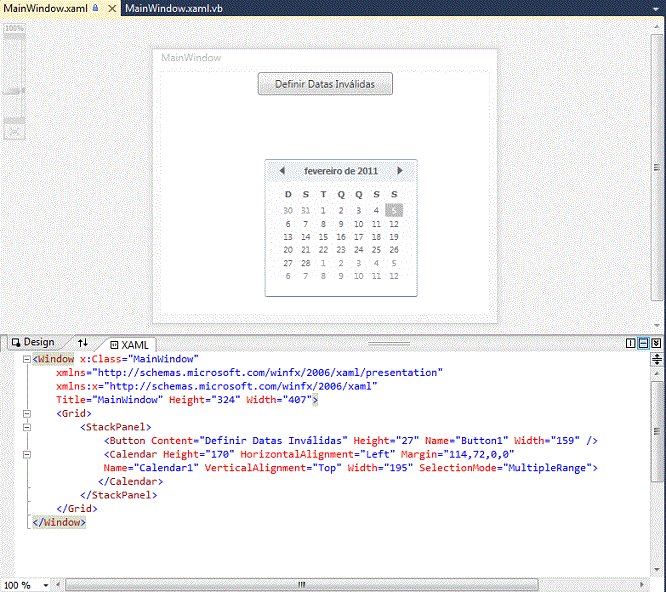This screenshot has width=666, height=592.
Task: Select the MainWindow.xaml document tab
Action: 45,8
